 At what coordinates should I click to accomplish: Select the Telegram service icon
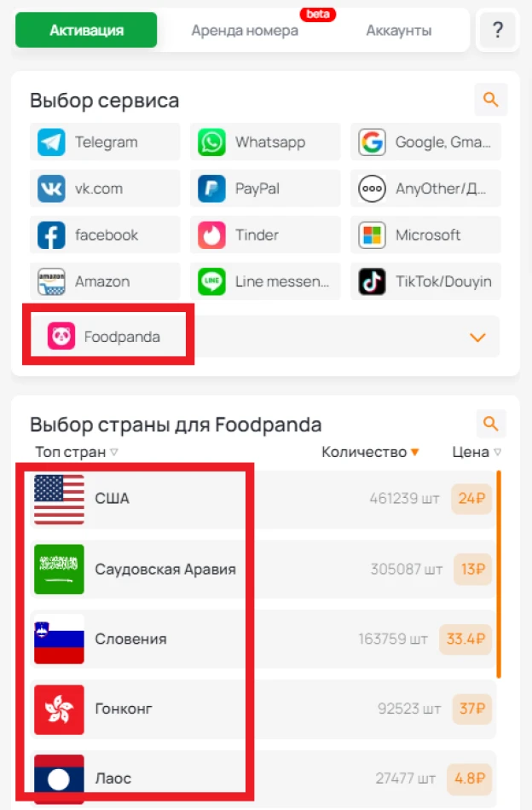coord(51,142)
